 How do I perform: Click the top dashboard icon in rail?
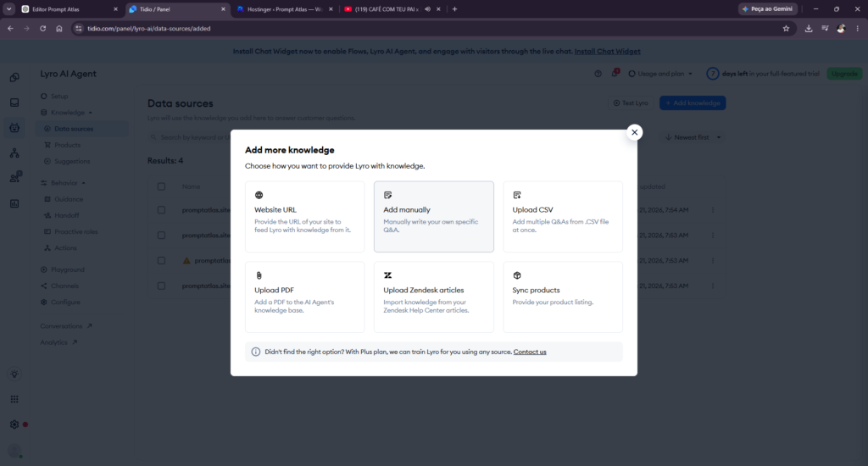click(x=14, y=77)
